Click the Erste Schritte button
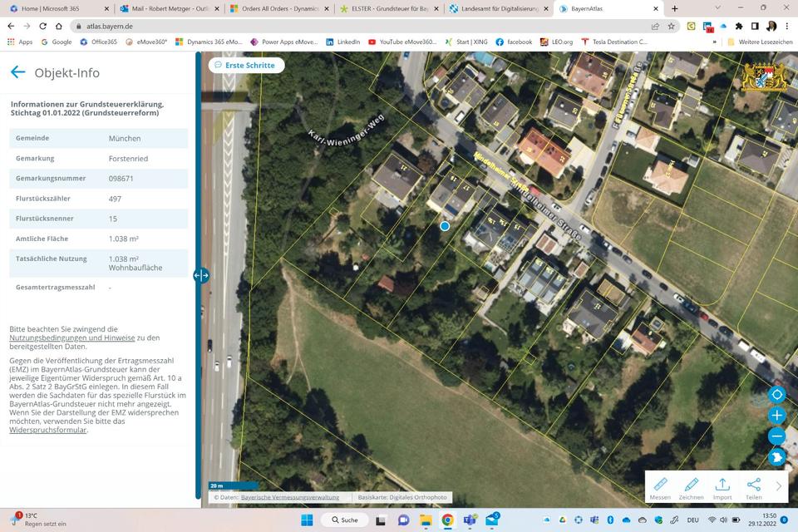The height and width of the screenshot is (532, 798). click(246, 65)
